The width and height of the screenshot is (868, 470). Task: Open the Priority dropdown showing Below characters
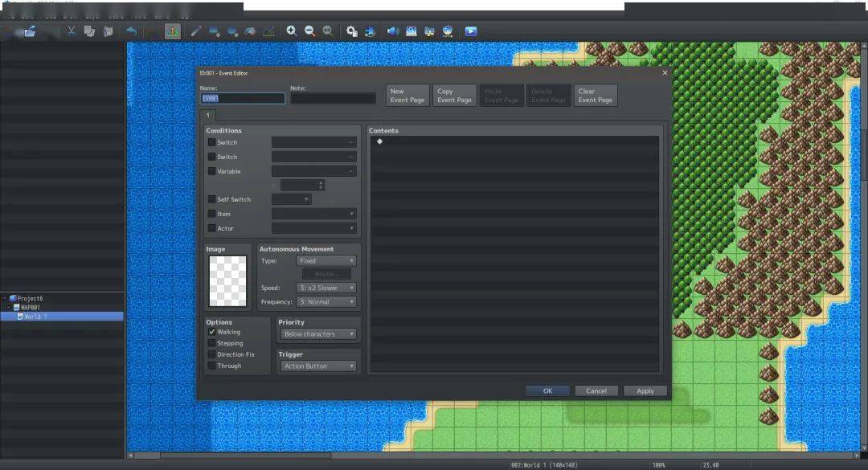point(318,333)
